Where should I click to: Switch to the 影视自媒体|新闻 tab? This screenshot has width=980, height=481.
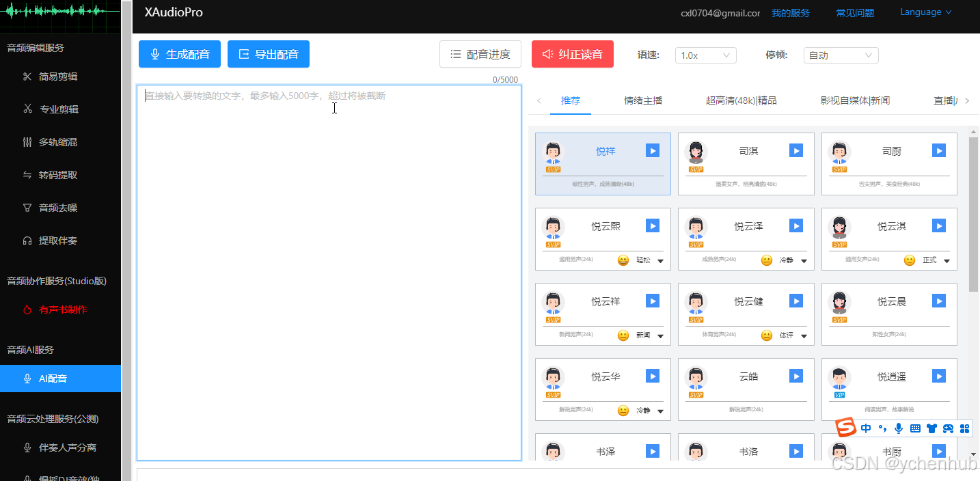coord(855,100)
